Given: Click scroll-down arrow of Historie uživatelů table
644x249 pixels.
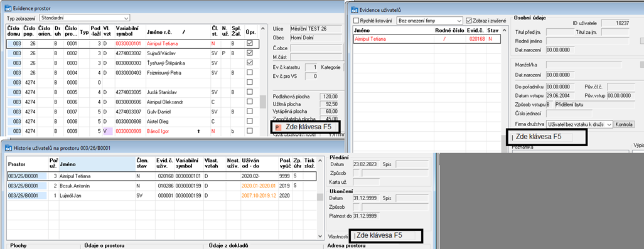Looking at the screenshot, I should pos(319,236).
